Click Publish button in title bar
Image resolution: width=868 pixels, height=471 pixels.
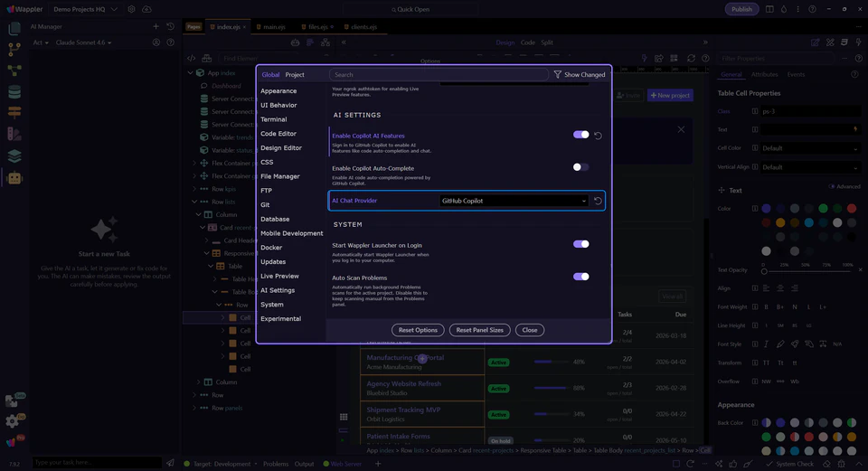(741, 9)
